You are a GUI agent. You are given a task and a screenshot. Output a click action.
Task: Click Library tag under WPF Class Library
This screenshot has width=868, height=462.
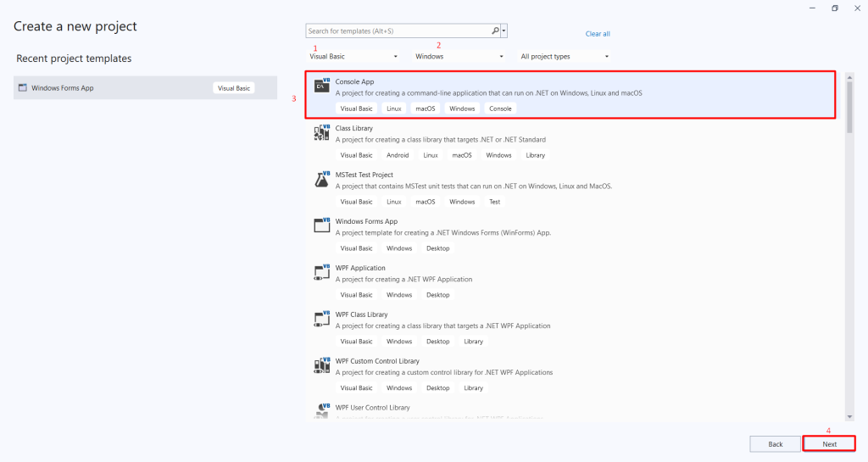pos(473,341)
